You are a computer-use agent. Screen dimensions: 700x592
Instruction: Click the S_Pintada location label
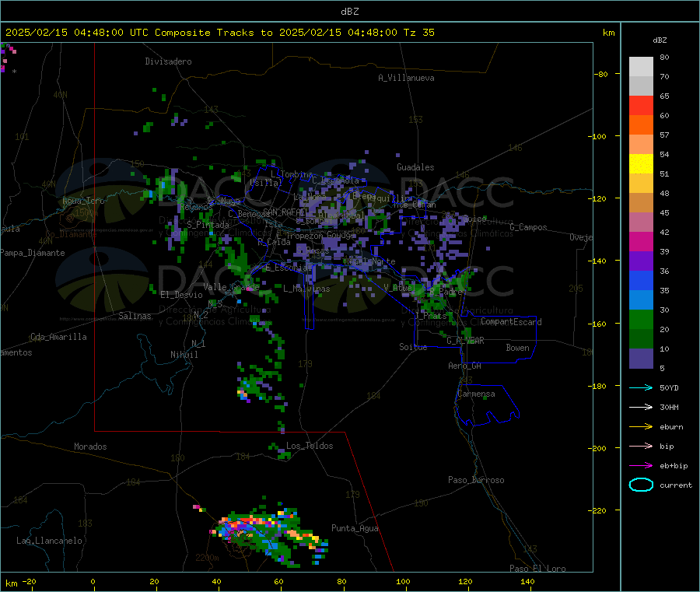pyautogui.click(x=208, y=225)
